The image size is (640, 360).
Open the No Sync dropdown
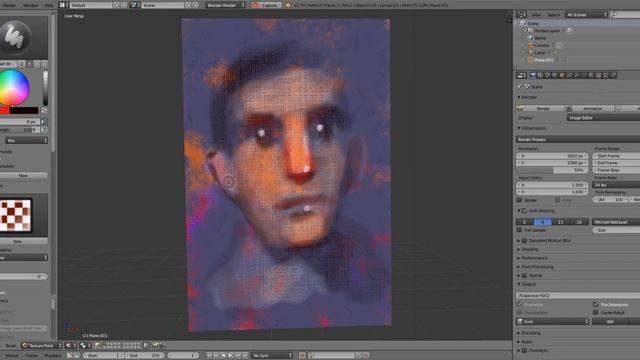(x=272, y=356)
